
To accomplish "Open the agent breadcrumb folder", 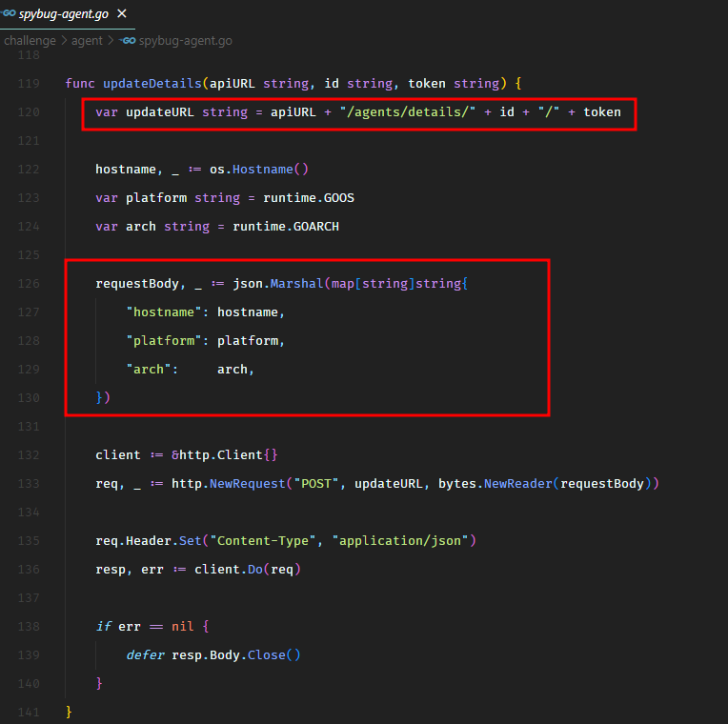I will [89, 41].
